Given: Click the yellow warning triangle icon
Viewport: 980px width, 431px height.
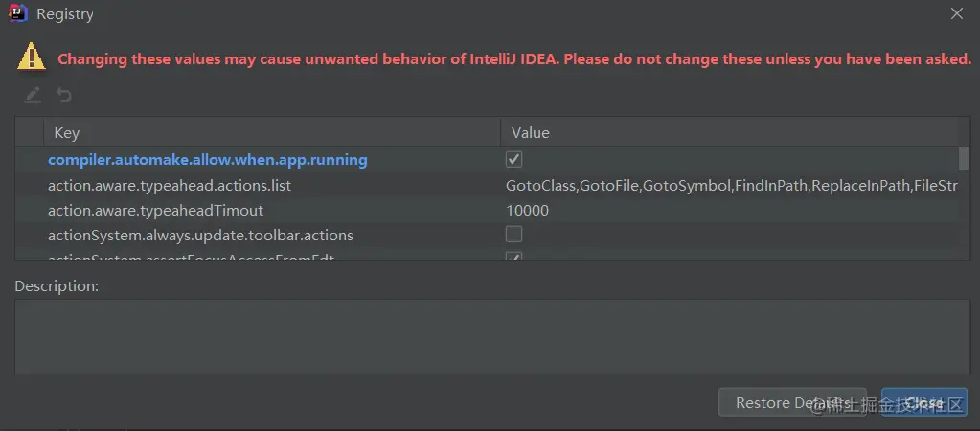Looking at the screenshot, I should 32,56.
